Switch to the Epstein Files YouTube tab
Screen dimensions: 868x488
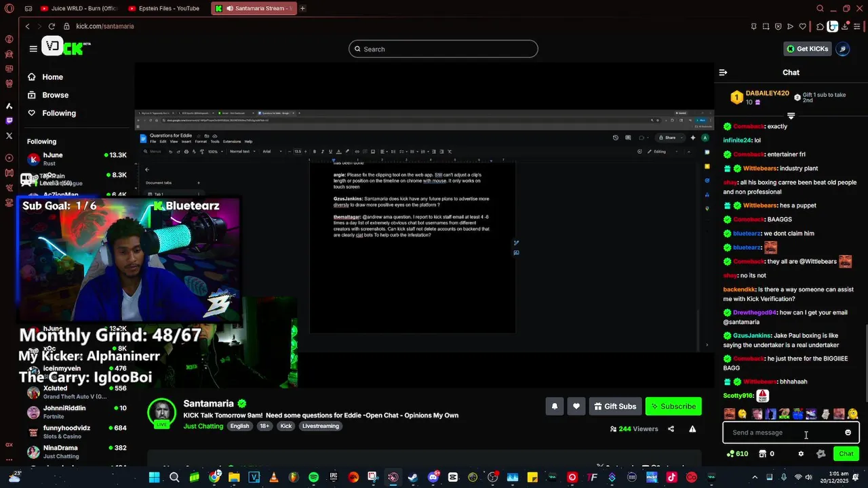166,9
